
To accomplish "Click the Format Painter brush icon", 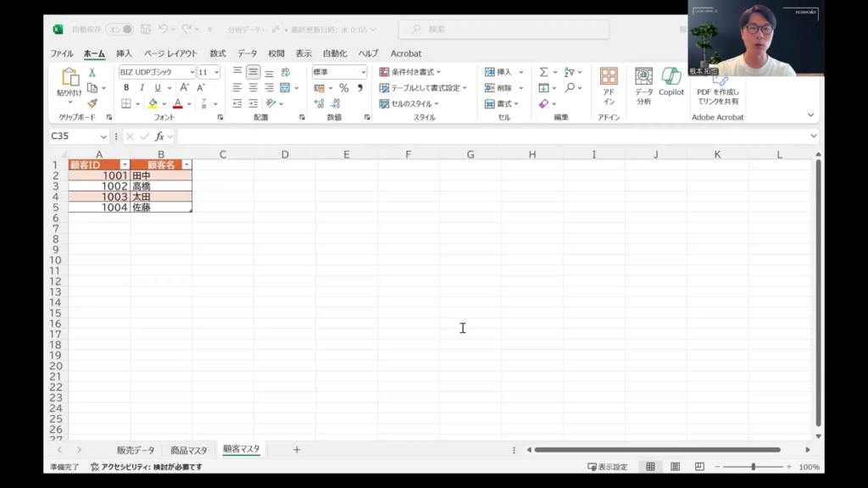I will (92, 103).
